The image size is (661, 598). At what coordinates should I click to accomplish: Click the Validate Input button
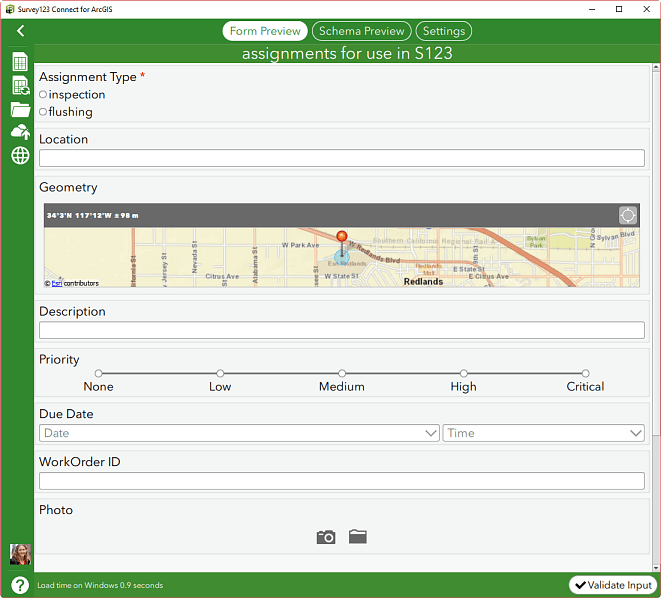613,585
